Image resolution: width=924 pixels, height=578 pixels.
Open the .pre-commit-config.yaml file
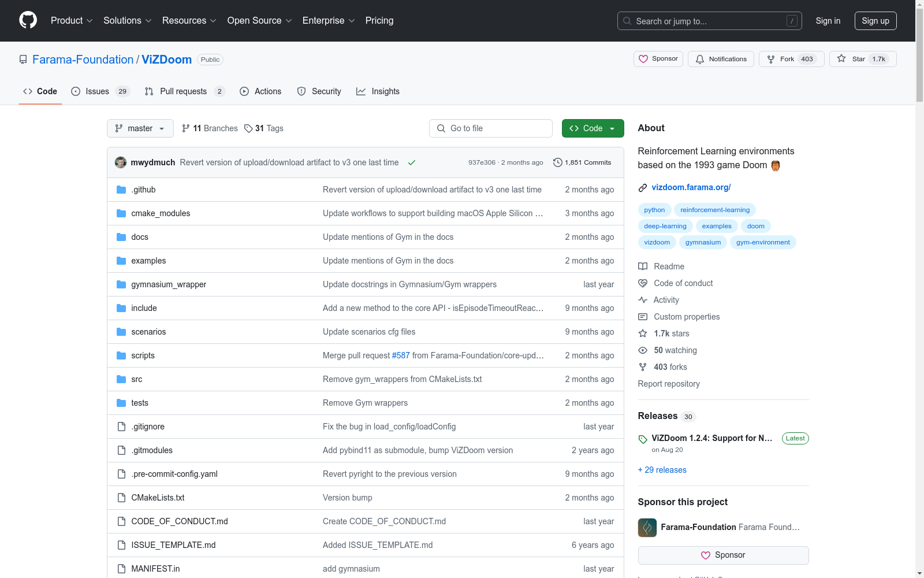174,474
